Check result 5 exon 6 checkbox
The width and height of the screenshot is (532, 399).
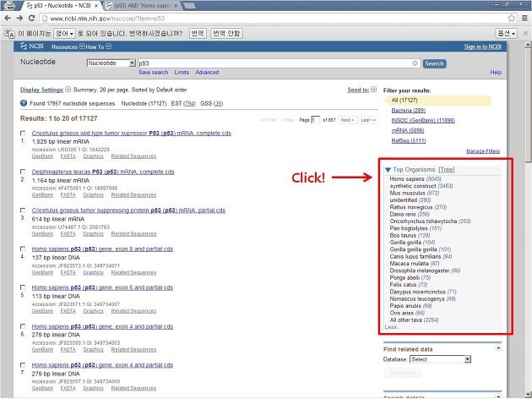[23, 287]
